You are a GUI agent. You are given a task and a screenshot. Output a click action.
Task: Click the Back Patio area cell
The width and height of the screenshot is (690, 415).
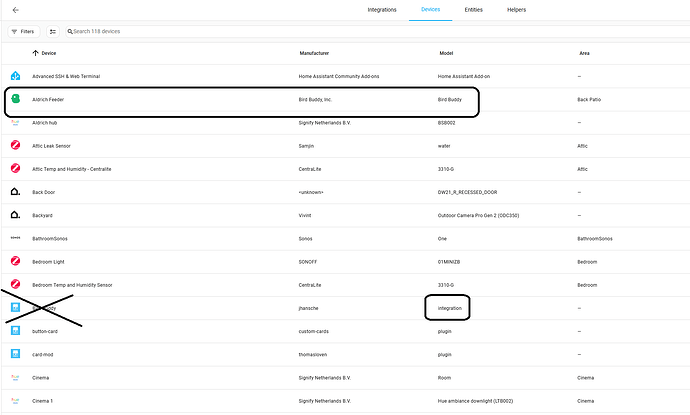[589, 100]
